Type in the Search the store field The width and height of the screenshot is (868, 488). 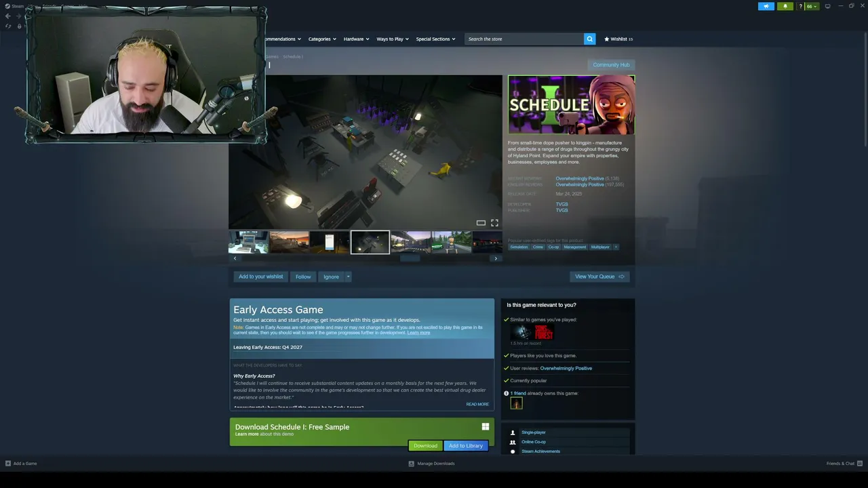point(524,39)
